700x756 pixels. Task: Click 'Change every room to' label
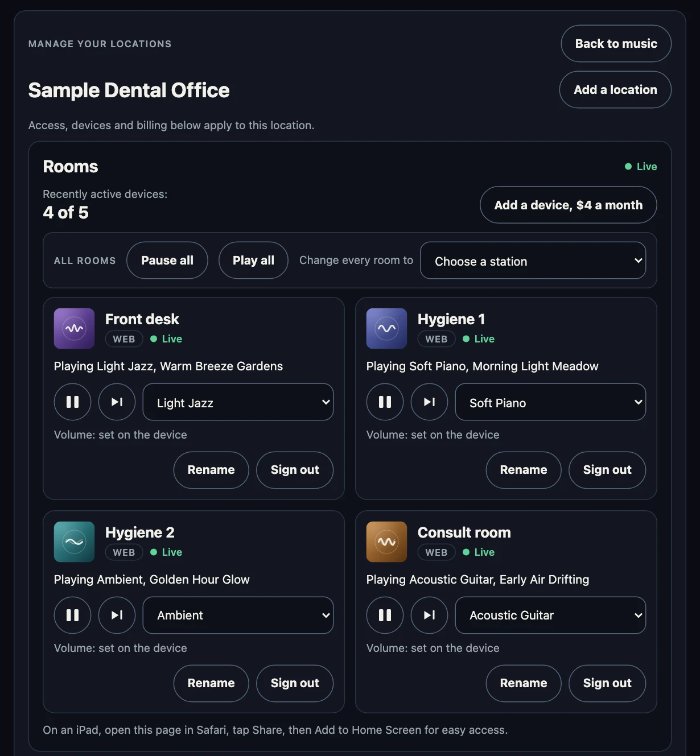coord(356,260)
